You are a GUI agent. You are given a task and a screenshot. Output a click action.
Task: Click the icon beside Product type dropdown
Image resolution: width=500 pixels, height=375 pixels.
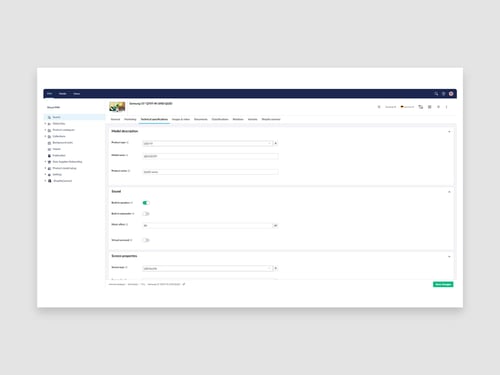(x=276, y=143)
